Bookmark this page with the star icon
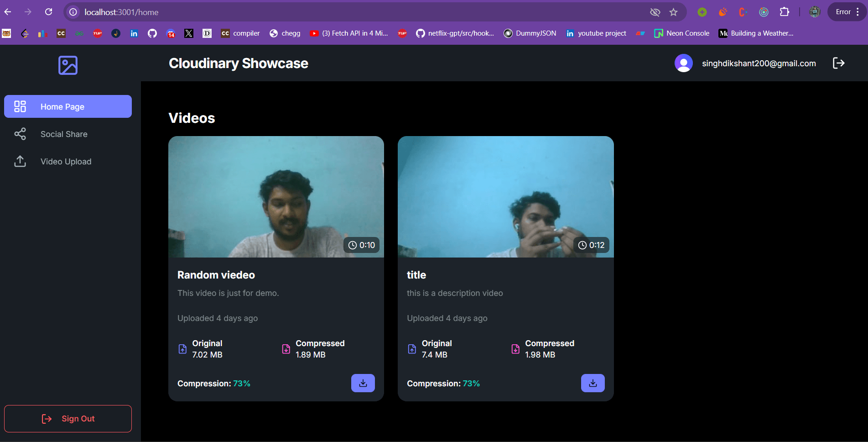The height and width of the screenshot is (442, 868). click(x=673, y=12)
